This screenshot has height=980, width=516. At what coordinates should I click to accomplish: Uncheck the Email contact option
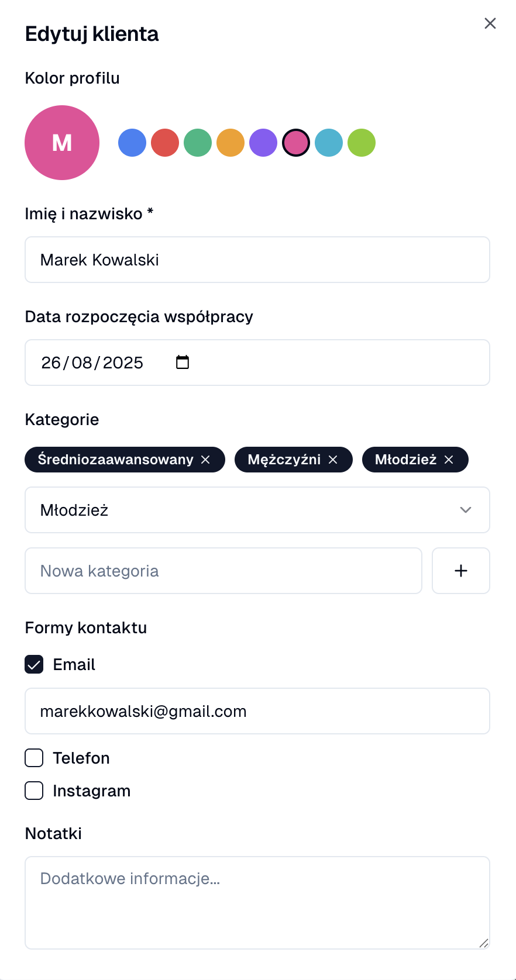[34, 664]
